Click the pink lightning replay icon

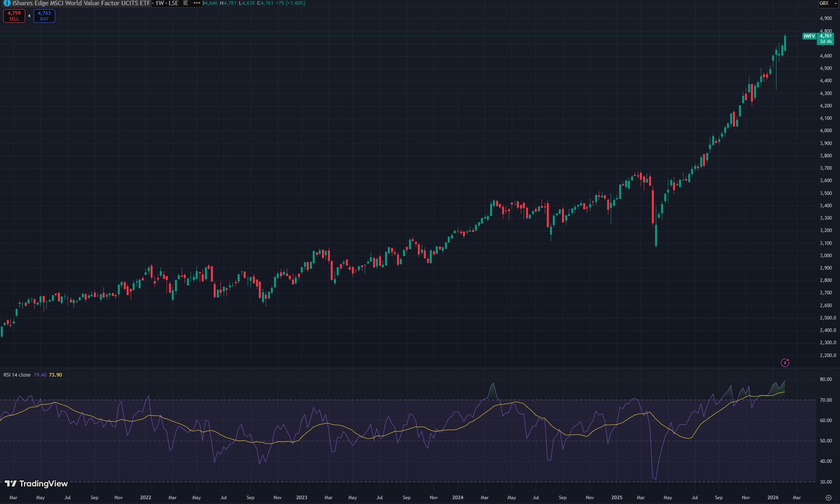tap(785, 363)
